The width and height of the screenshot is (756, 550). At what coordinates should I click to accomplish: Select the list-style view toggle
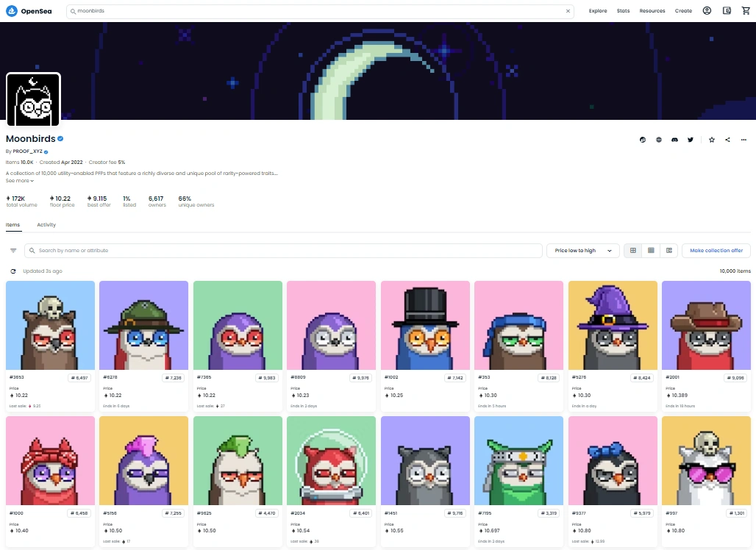coord(668,251)
